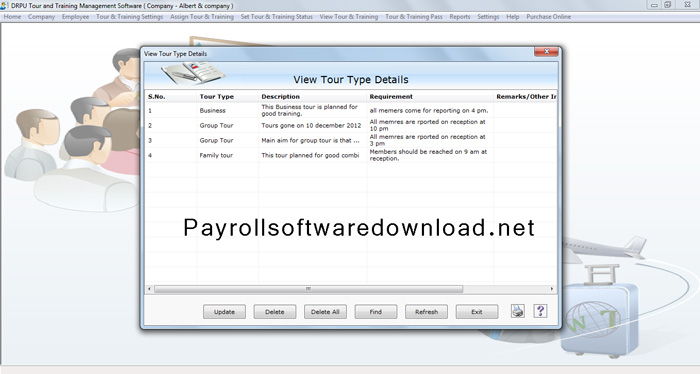700x374 pixels.
Task: Open Assign Tour & Training menu
Action: (202, 17)
